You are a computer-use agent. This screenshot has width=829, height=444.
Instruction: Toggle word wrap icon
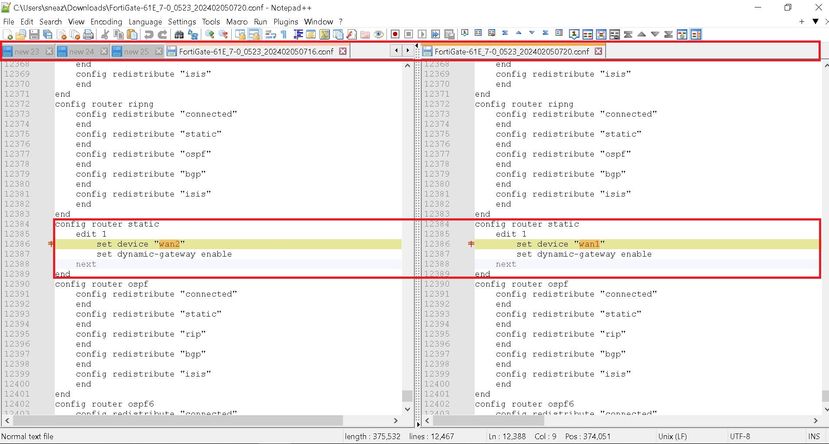point(271,34)
